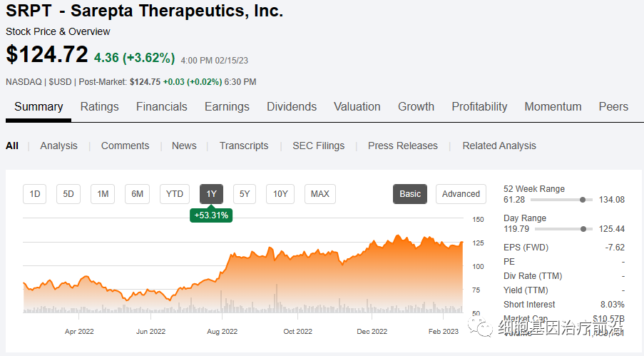Click the Day Range slider marker
Screen dimensions: 644x356
(584, 229)
